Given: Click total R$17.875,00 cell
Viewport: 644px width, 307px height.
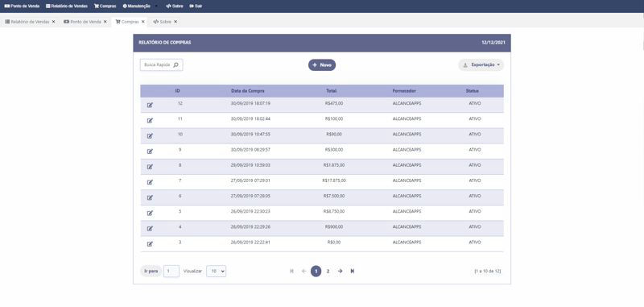Looking at the screenshot, I should click(334, 180).
